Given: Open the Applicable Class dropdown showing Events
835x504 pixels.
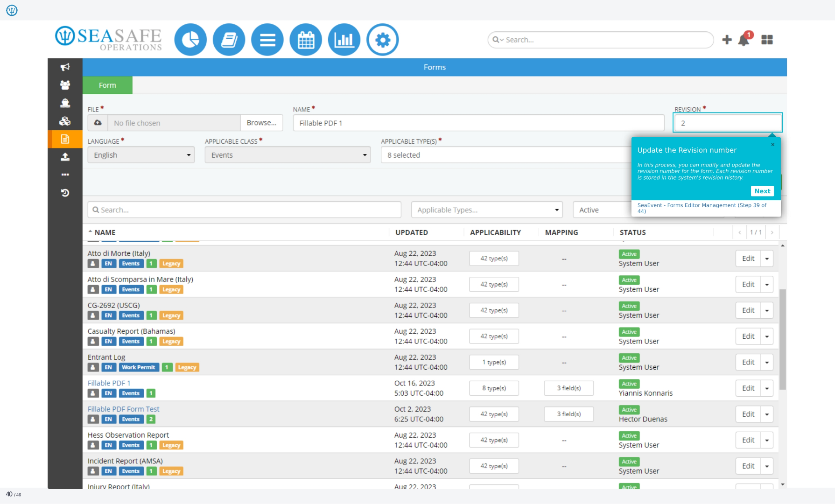Looking at the screenshot, I should (x=288, y=155).
